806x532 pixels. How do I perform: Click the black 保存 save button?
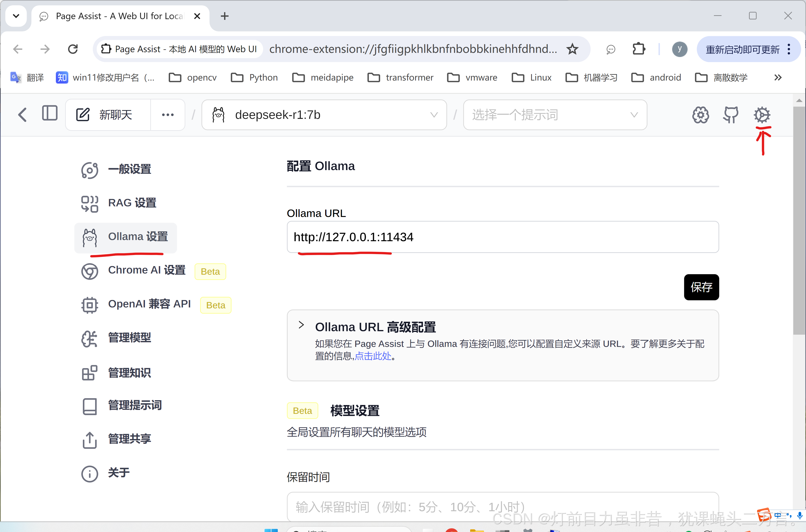pyautogui.click(x=701, y=287)
